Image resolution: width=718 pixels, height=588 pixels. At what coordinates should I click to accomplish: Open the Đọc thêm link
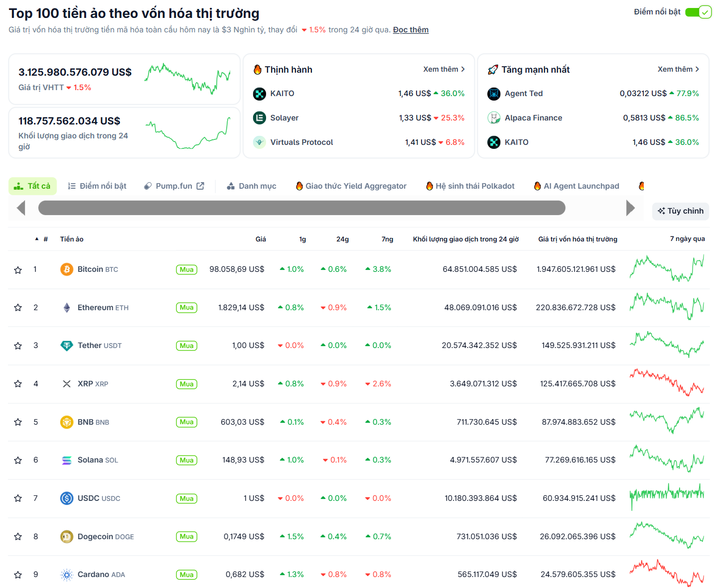pyautogui.click(x=411, y=30)
